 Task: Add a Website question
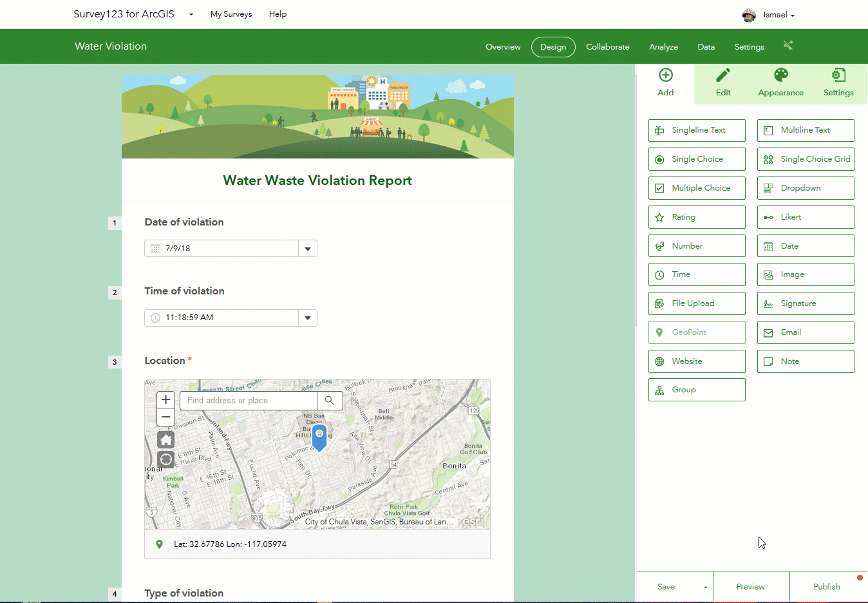coord(697,361)
